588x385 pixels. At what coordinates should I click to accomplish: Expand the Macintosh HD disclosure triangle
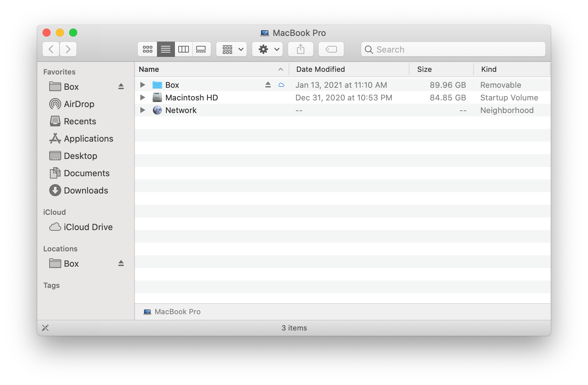pos(142,97)
